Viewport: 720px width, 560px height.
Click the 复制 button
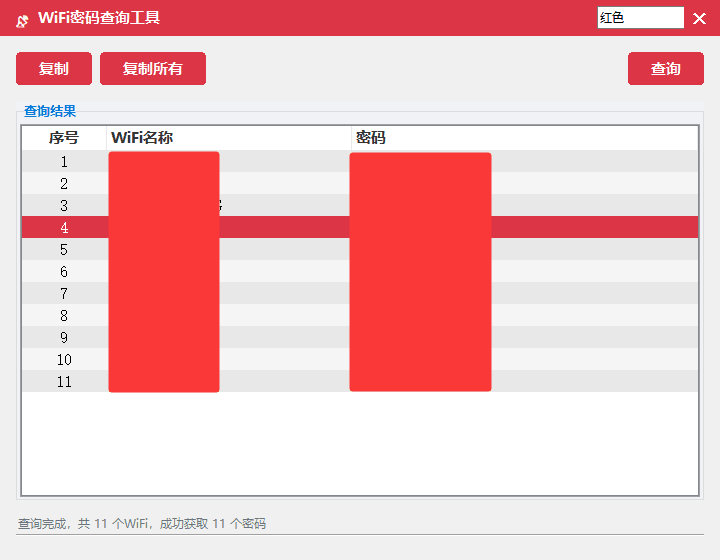[x=54, y=68]
